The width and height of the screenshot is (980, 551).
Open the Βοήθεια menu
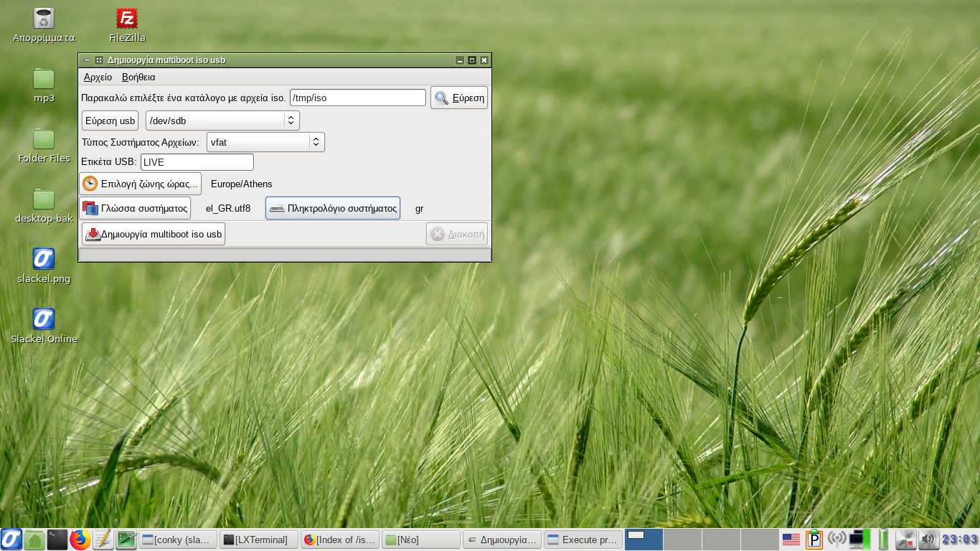pyautogui.click(x=138, y=77)
